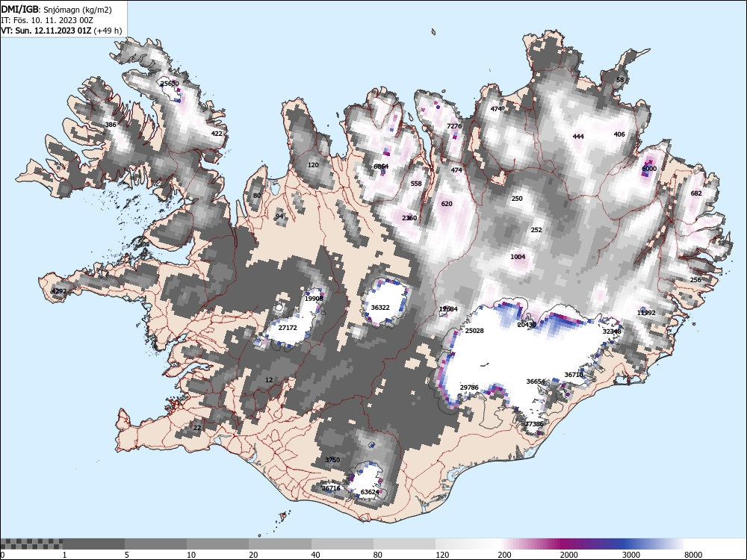Image resolution: width=747 pixels, height=560 pixels.
Task: Click the map value 4292 on the western peninsula
Action: [x=59, y=291]
